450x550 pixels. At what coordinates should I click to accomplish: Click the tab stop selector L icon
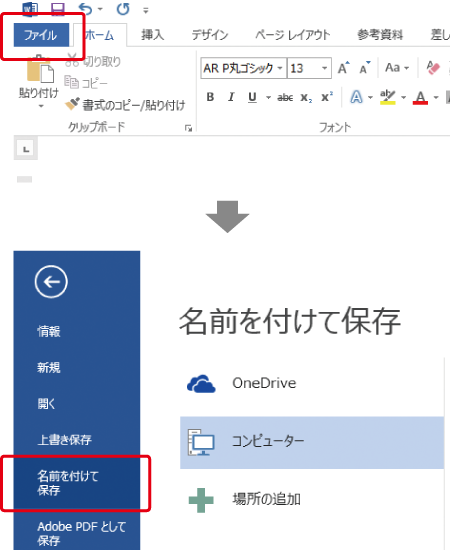pos(26,149)
